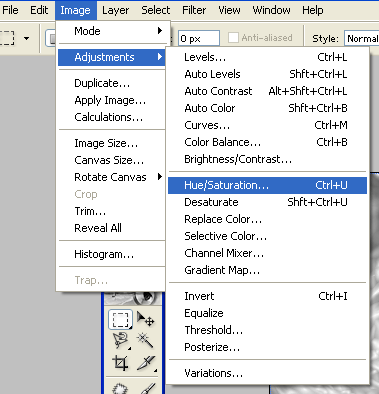Open the Help menu
This screenshot has width=379, height=394.
[x=313, y=10]
